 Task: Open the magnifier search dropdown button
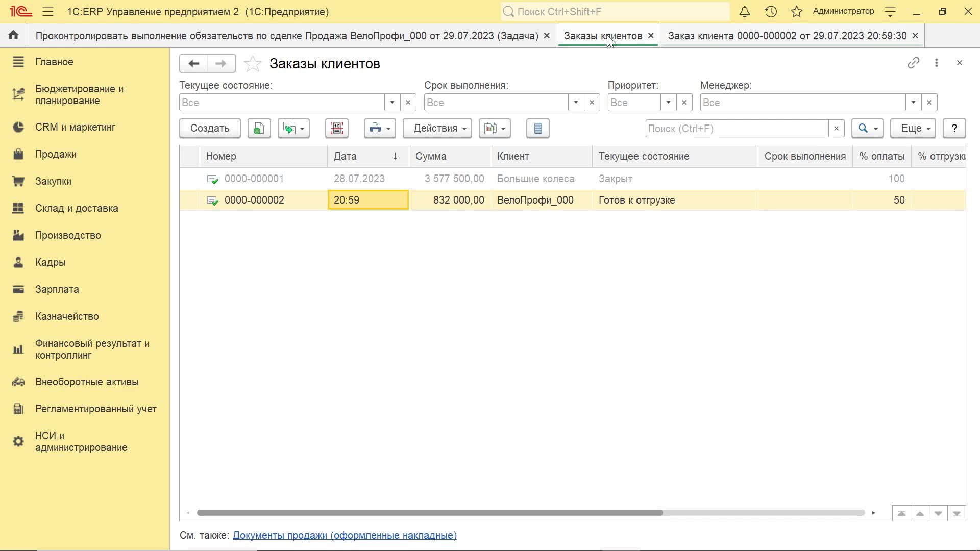pos(868,129)
